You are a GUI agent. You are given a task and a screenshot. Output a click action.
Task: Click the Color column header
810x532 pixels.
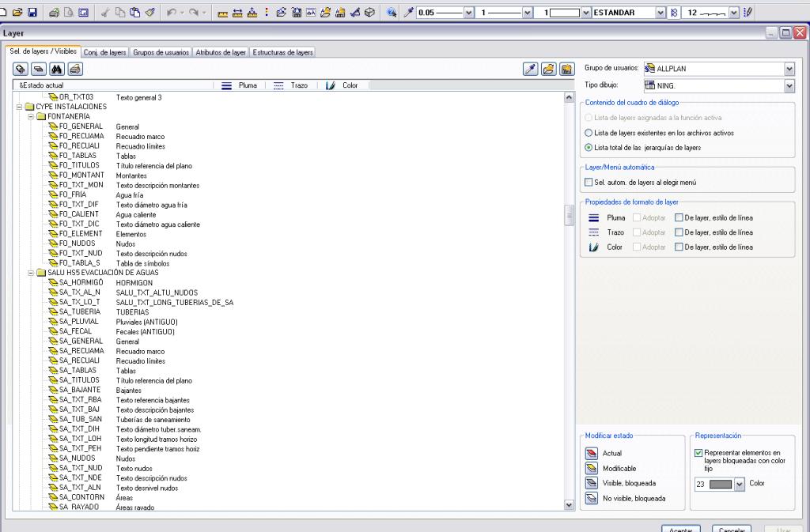pos(343,85)
